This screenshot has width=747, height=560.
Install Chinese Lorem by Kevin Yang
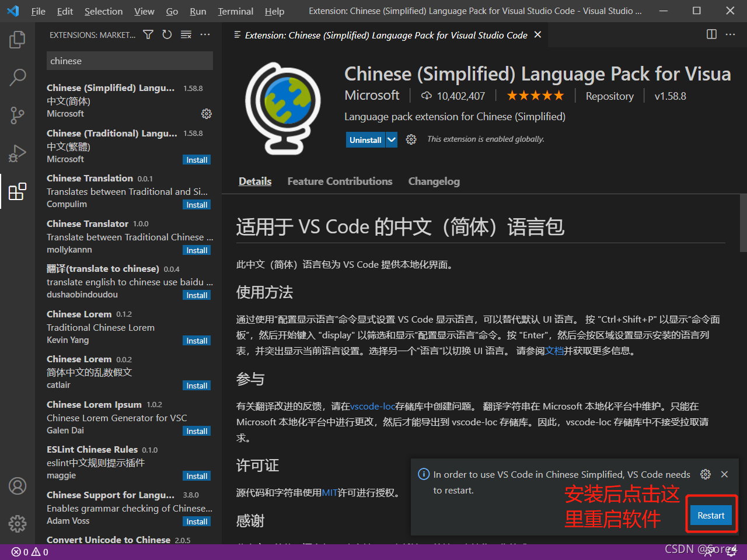pos(197,341)
